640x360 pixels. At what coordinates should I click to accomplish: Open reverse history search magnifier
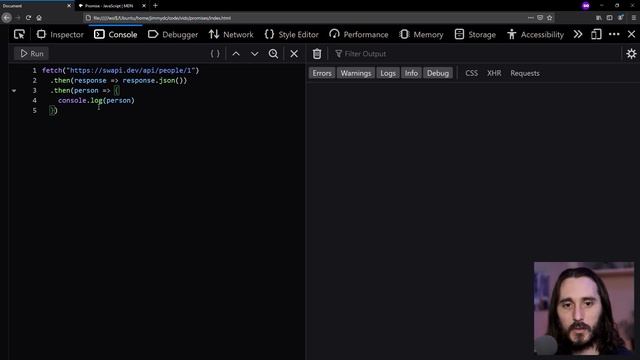click(x=273, y=53)
